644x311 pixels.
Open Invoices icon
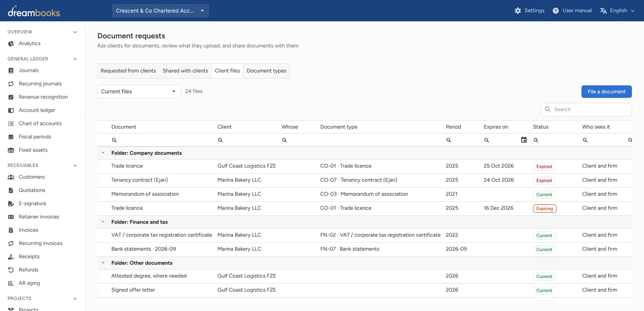[11, 230]
